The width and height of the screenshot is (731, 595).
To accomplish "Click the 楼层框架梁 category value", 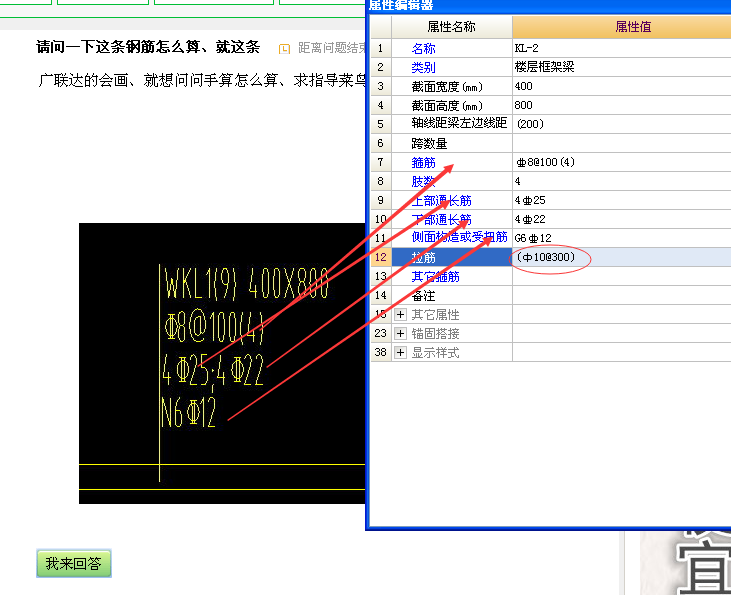I will tap(621, 67).
